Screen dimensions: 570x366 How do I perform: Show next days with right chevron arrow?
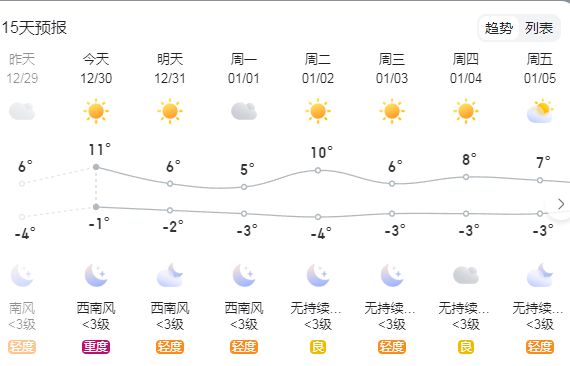[x=561, y=204]
